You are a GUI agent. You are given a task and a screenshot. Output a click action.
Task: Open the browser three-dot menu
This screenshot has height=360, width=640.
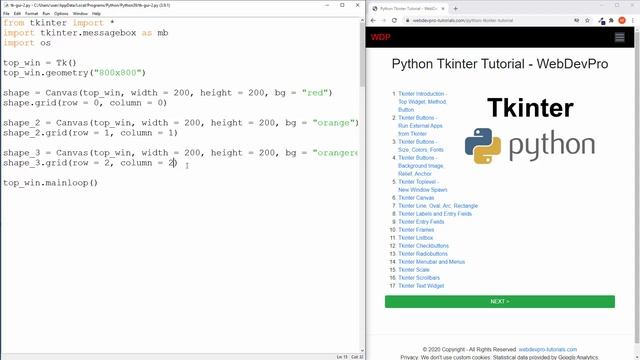(x=633, y=20)
